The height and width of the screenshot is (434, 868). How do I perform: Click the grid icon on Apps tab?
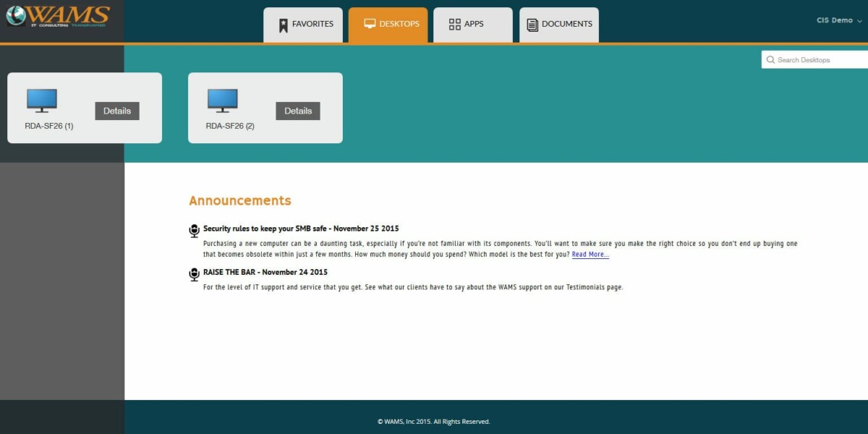455,25
